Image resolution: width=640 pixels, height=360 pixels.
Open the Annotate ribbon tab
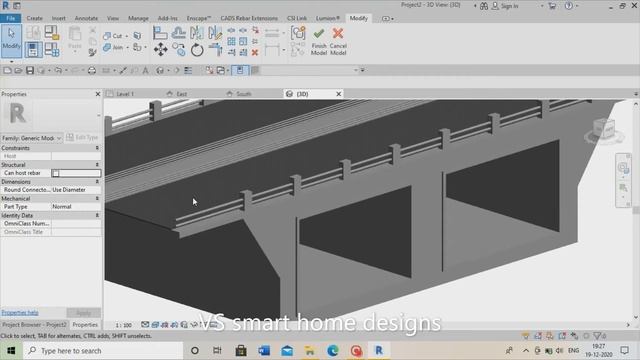coord(86,18)
